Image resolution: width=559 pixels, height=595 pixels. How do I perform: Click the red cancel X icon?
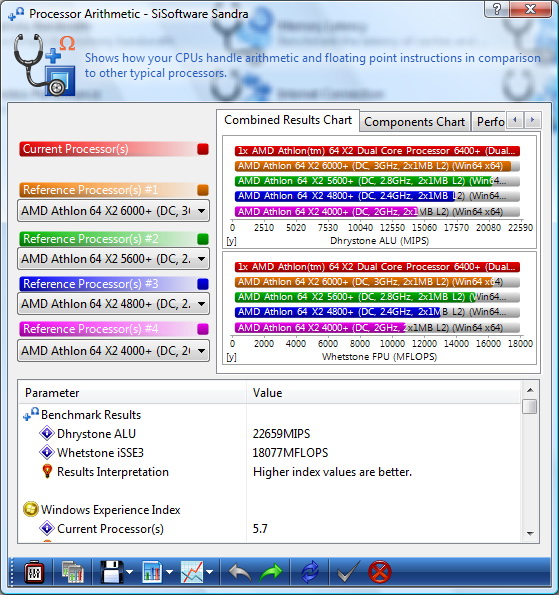[379, 572]
